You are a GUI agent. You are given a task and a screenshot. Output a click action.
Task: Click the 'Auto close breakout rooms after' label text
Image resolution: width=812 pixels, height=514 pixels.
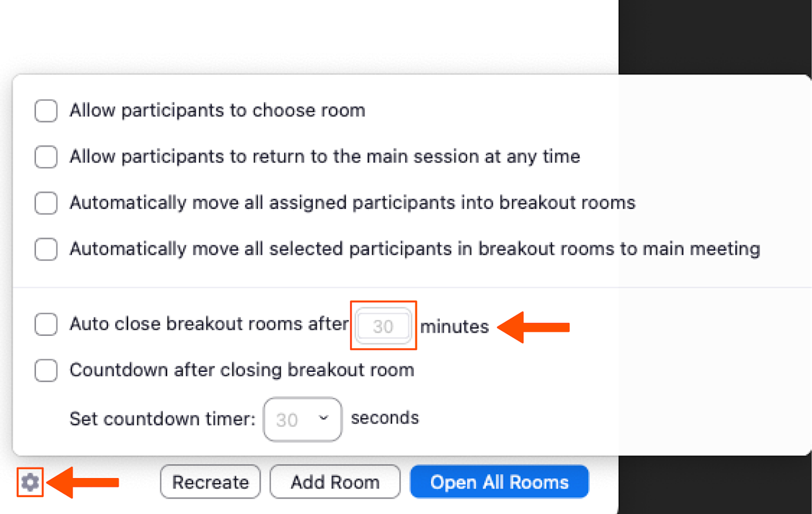209,324
